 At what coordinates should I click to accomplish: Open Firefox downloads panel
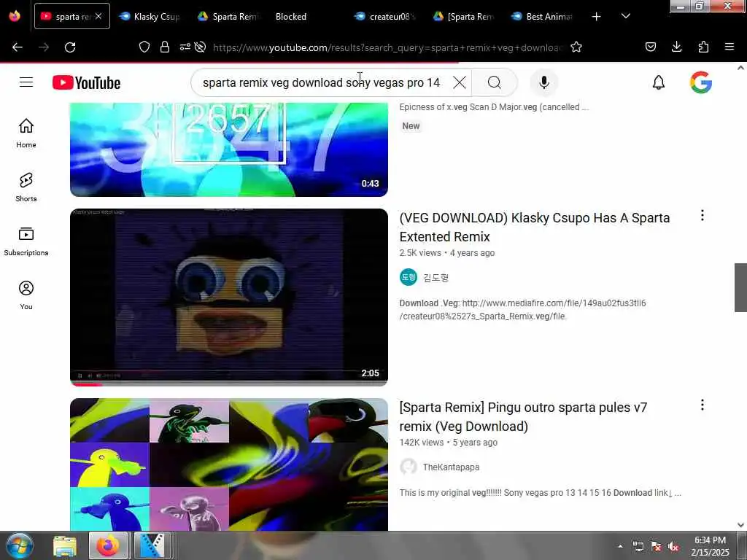tap(676, 47)
